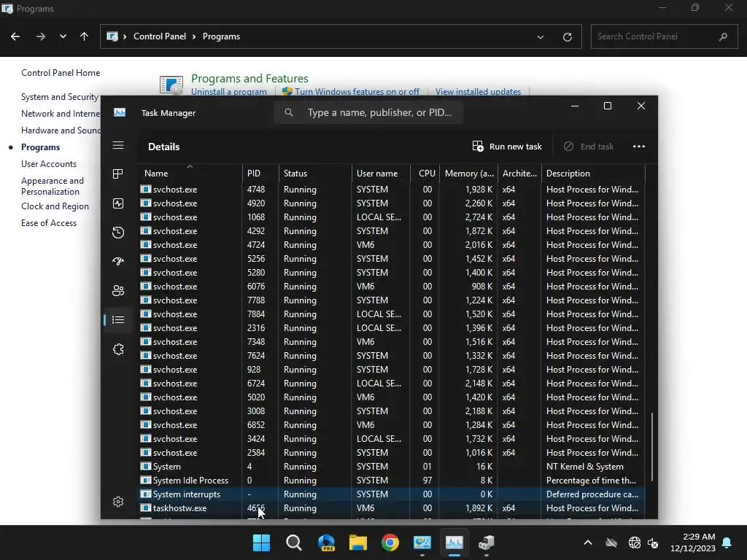Click memory value 2,724 K
This screenshot has height=560, width=747.
click(479, 217)
